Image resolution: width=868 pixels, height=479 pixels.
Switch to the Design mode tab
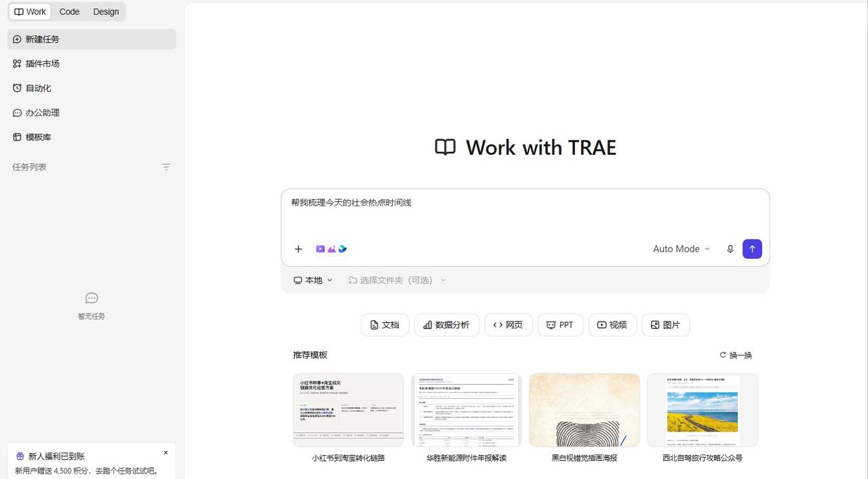click(x=106, y=12)
